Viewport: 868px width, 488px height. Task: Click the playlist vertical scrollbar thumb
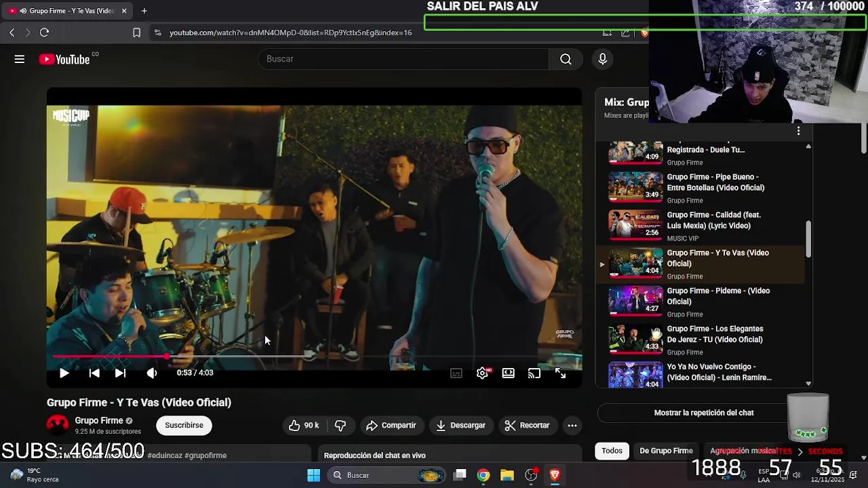(x=808, y=239)
